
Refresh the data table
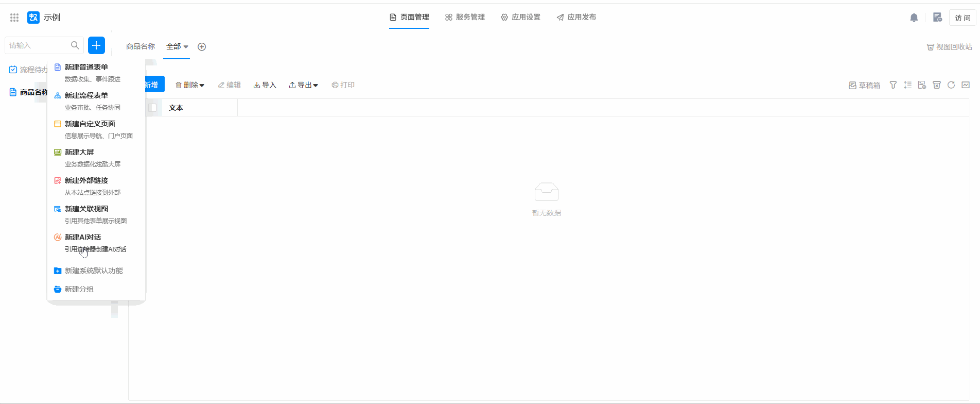pos(951,85)
